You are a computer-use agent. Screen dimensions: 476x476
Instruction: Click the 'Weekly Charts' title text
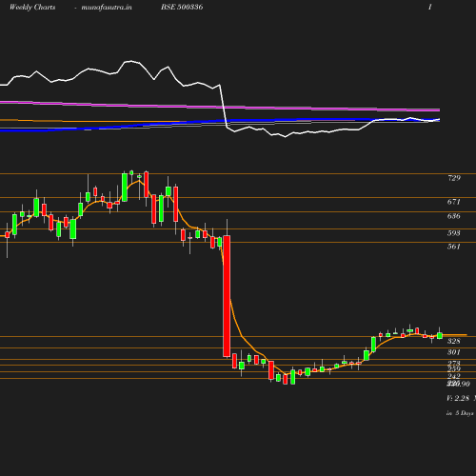(32, 7)
